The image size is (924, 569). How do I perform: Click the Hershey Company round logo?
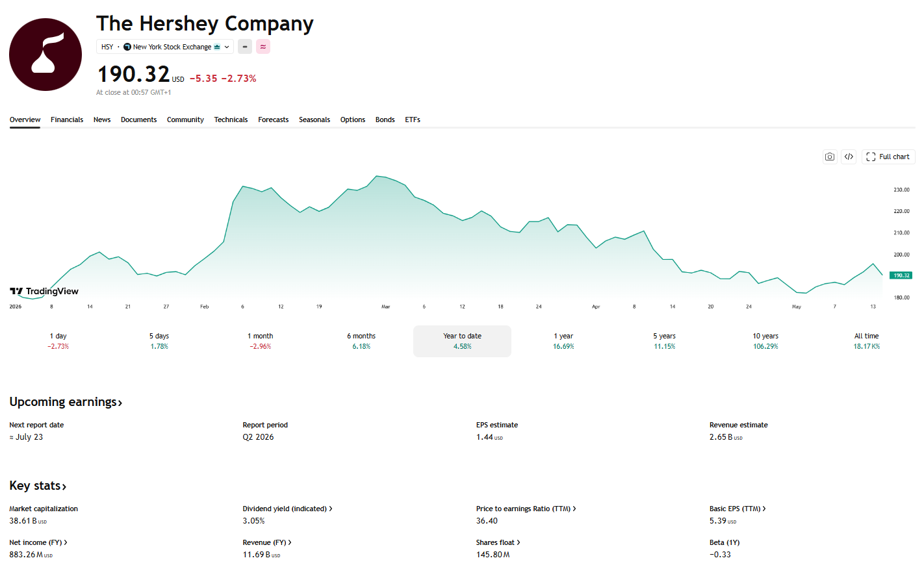click(x=45, y=55)
